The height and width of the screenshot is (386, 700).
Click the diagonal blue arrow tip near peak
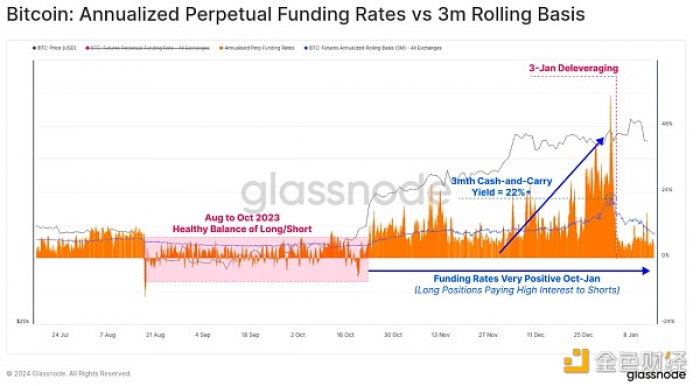pos(601,141)
